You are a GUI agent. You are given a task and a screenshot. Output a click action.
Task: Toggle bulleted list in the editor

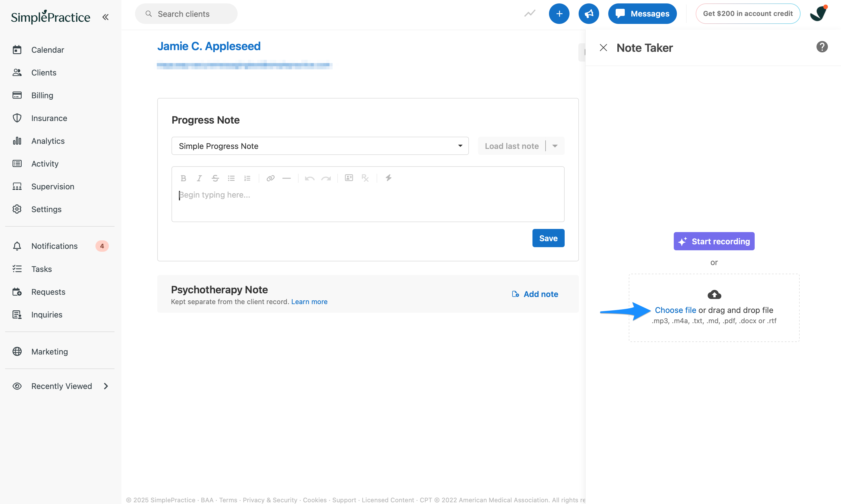click(x=231, y=178)
